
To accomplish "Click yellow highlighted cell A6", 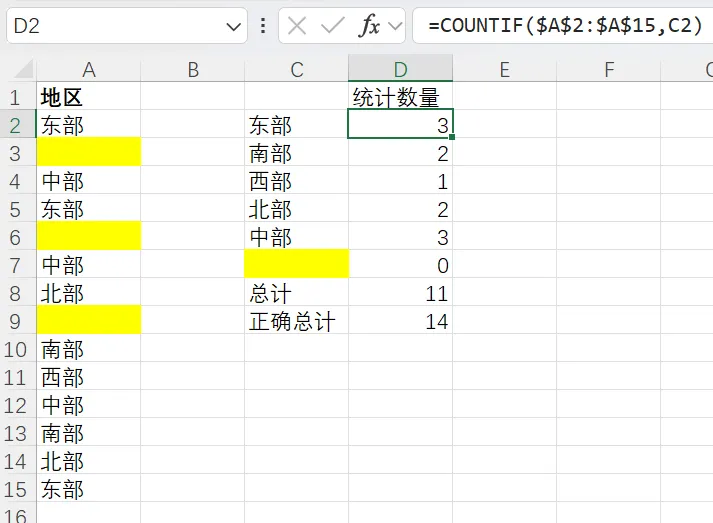I will [x=89, y=236].
